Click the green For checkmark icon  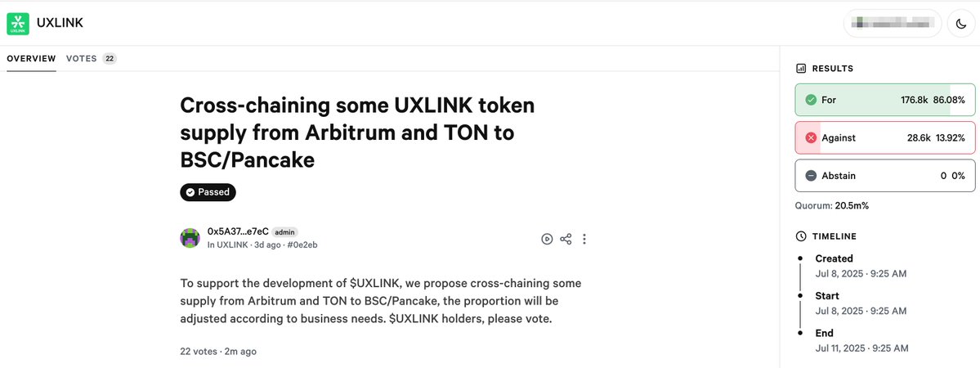click(x=812, y=100)
